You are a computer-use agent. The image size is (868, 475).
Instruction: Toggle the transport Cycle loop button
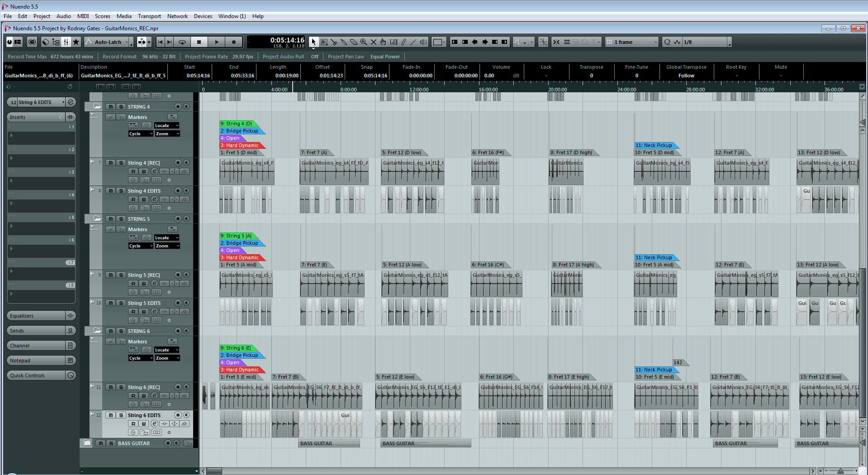(x=182, y=42)
